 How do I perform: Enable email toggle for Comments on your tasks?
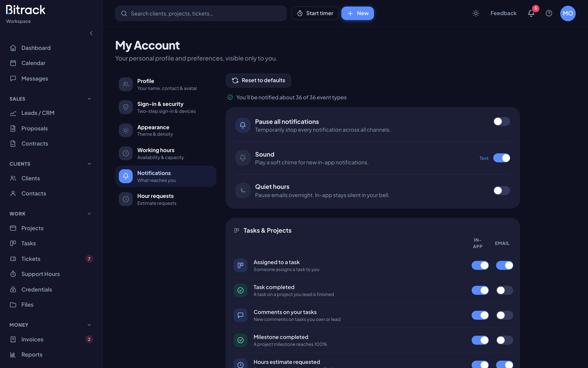pyautogui.click(x=505, y=315)
